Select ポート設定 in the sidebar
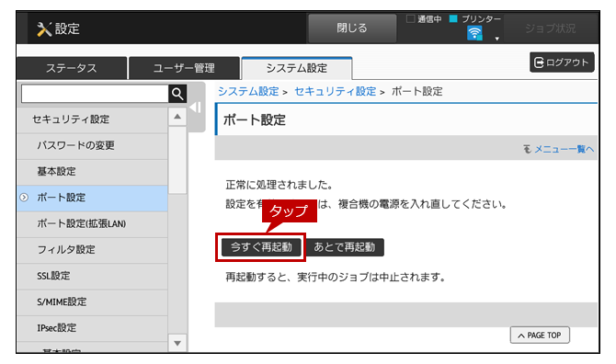Screen dimensions: 616x364 (92, 198)
